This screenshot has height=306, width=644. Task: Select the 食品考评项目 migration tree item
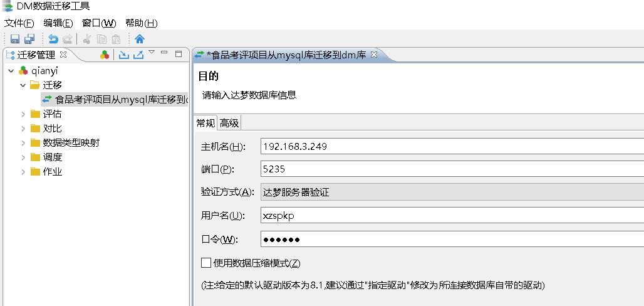pos(115,99)
